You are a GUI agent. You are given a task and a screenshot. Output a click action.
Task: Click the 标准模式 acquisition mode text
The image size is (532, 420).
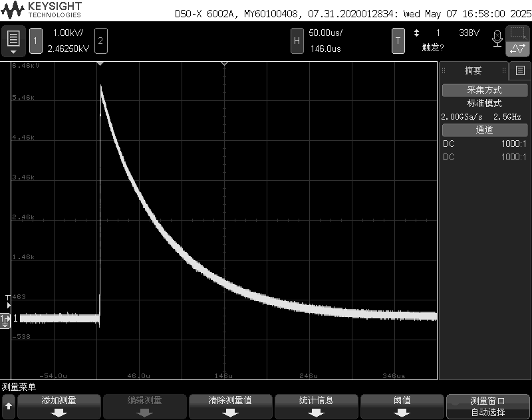pos(485,104)
